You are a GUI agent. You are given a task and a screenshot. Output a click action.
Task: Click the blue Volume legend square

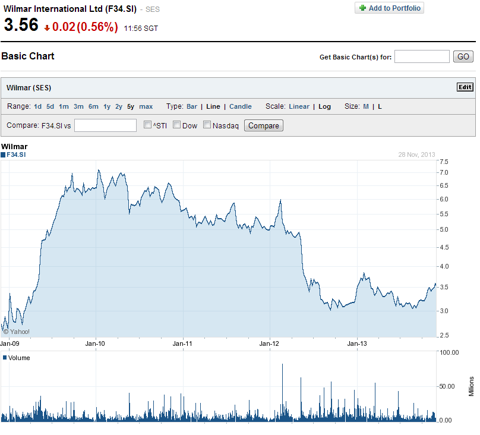pos(5,358)
